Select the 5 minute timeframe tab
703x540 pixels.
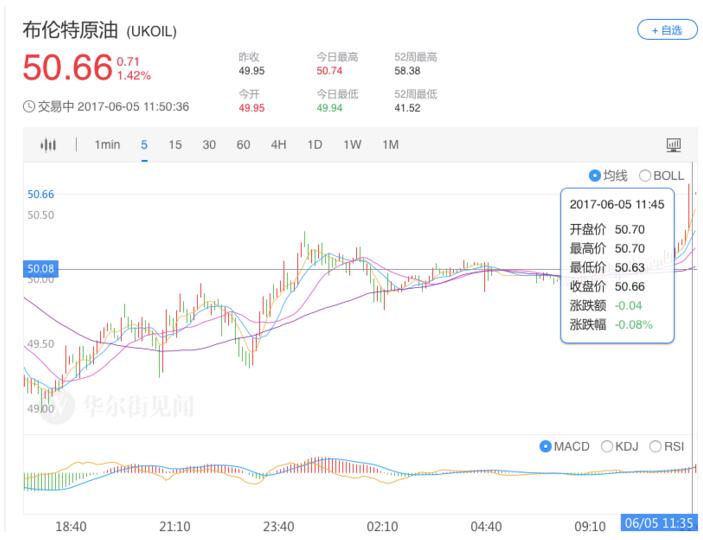point(144,145)
